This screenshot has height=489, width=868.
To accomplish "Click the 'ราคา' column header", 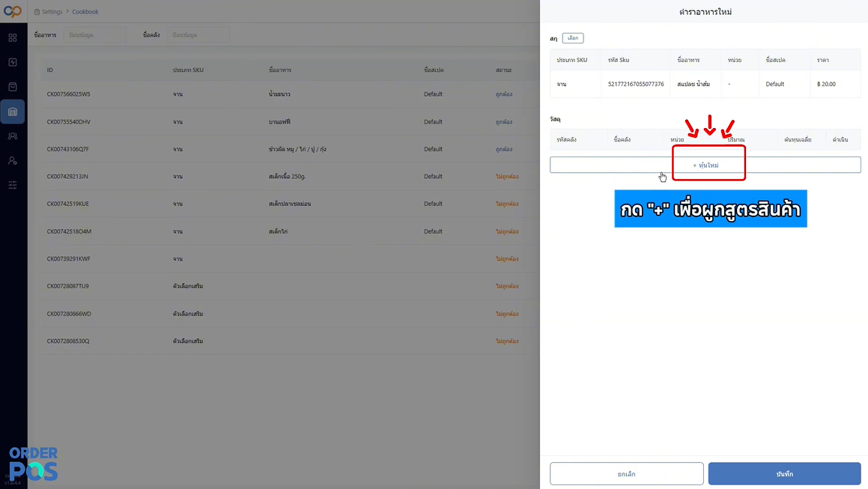I will tap(822, 60).
